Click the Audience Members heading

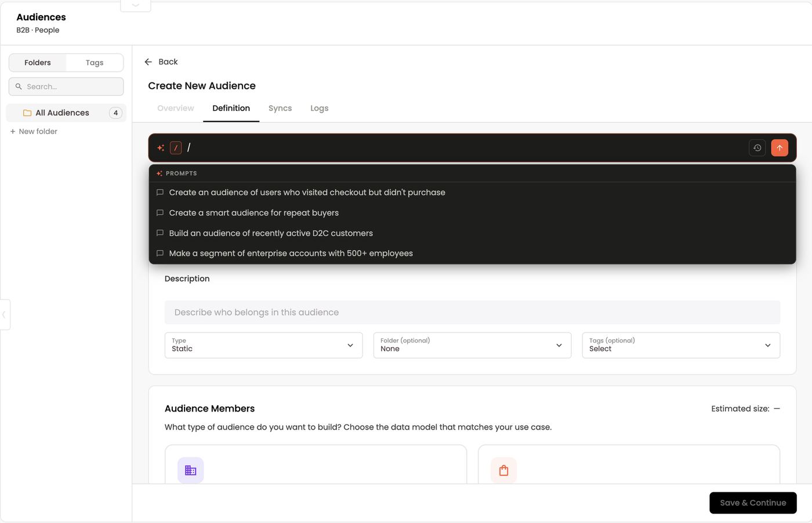(x=209, y=409)
